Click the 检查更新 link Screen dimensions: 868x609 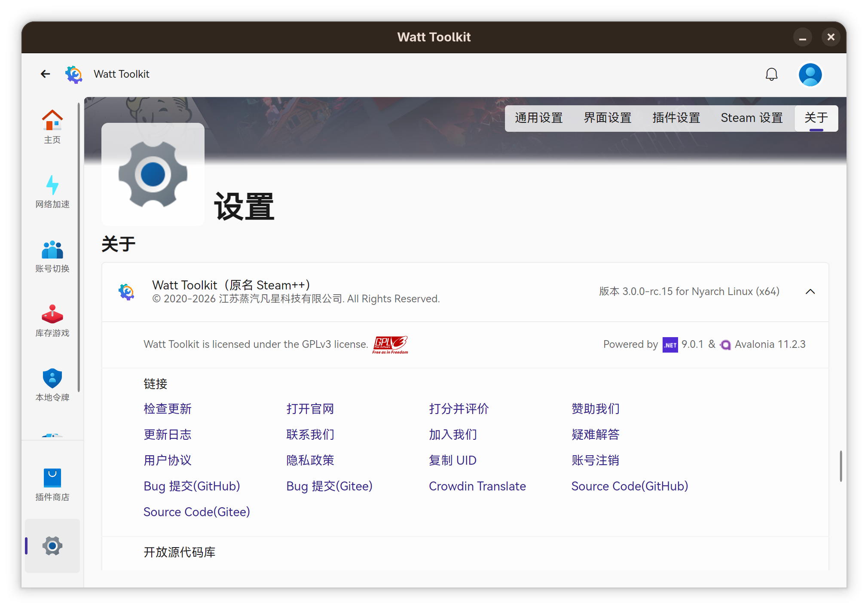168,409
